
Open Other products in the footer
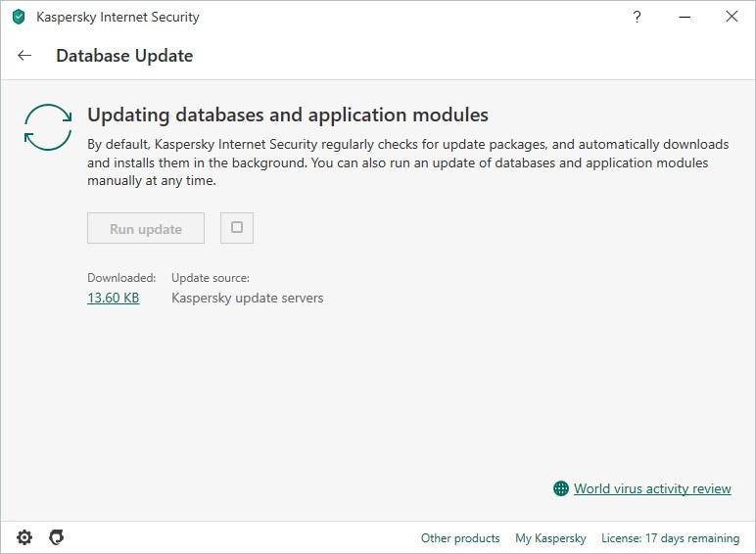[460, 538]
